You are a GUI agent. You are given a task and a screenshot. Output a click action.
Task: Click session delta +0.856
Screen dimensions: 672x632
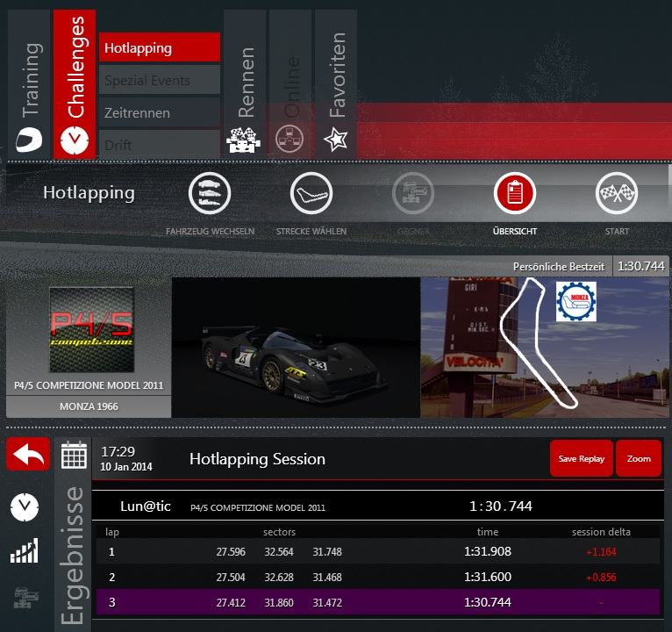click(601, 577)
